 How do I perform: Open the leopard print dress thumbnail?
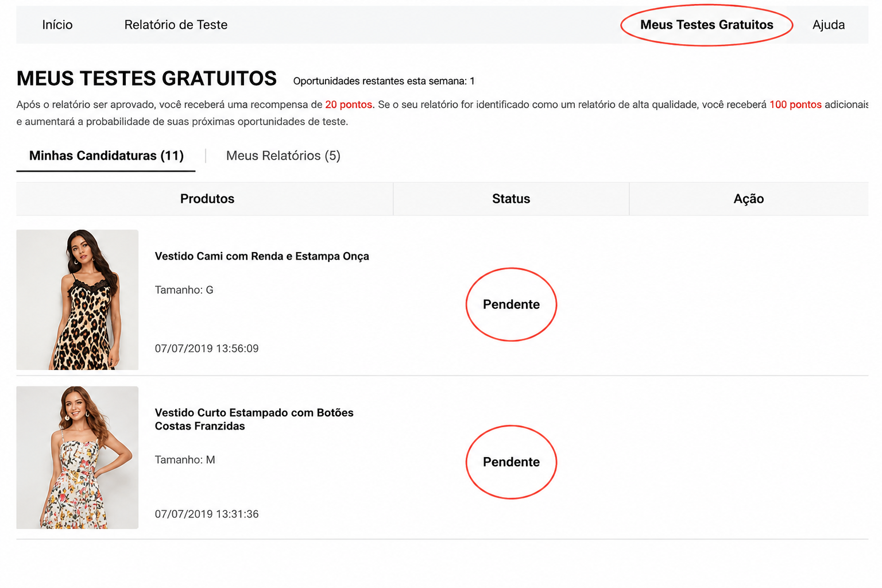pyautogui.click(x=78, y=300)
